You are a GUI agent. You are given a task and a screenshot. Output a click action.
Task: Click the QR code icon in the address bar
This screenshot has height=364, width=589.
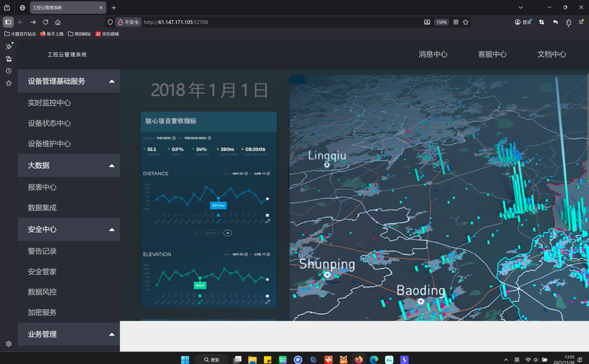coord(456,22)
